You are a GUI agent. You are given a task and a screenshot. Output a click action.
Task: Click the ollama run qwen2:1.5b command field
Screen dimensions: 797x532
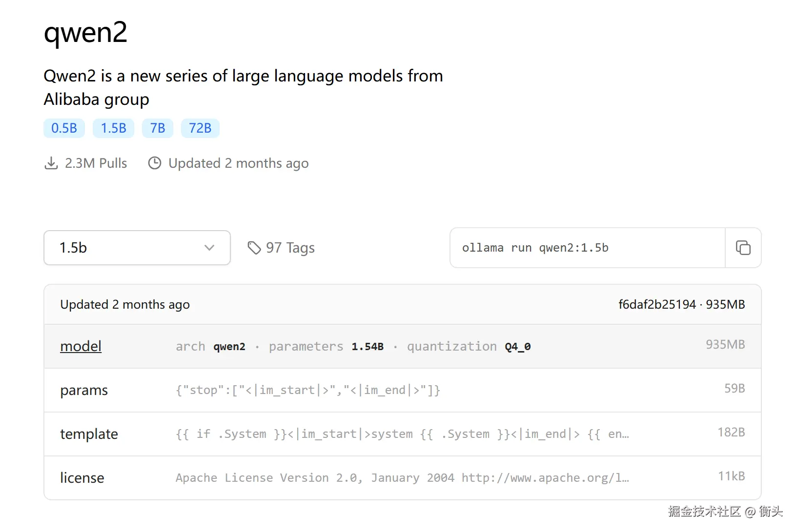point(588,248)
